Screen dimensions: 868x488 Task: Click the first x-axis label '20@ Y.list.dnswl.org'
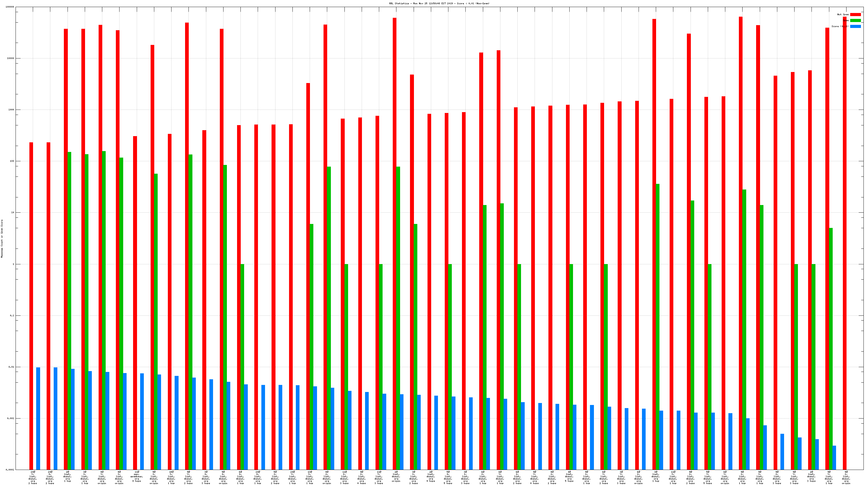pos(33,477)
